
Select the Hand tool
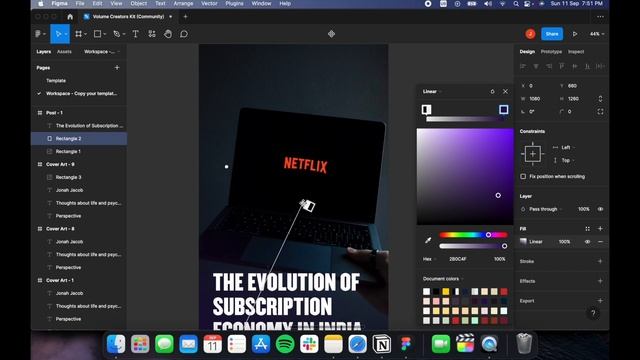tap(168, 34)
